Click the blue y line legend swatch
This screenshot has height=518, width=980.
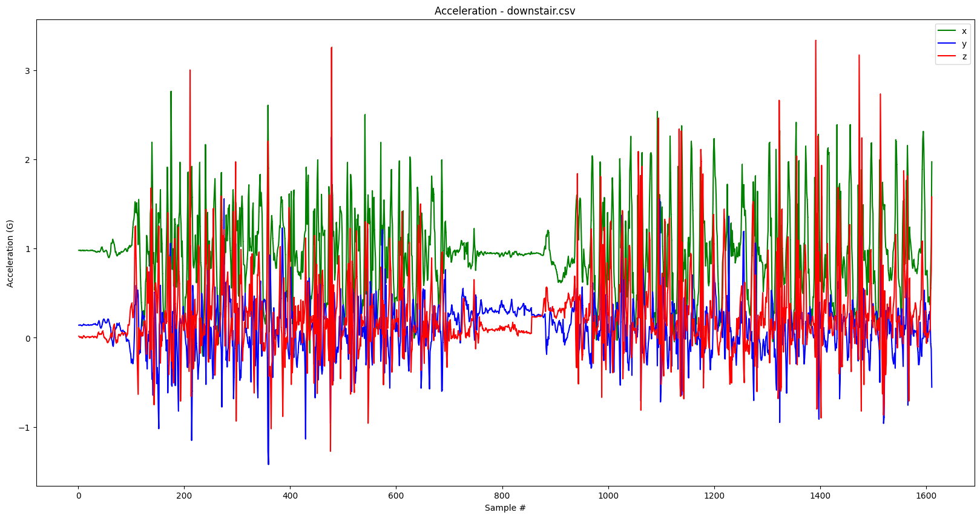pyautogui.click(x=946, y=44)
